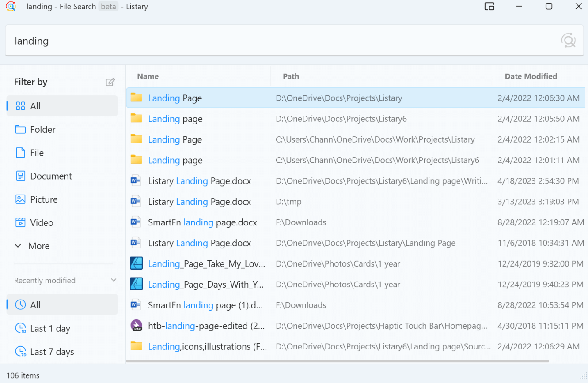
Task: Click date 12/24/2019 9:40:23 PM
Action: 540,285
